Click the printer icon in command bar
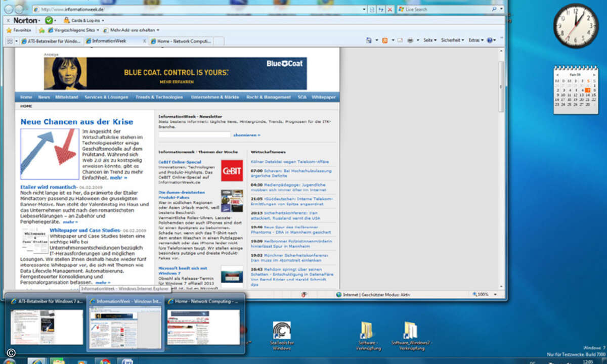The image size is (607, 364). coord(411,40)
